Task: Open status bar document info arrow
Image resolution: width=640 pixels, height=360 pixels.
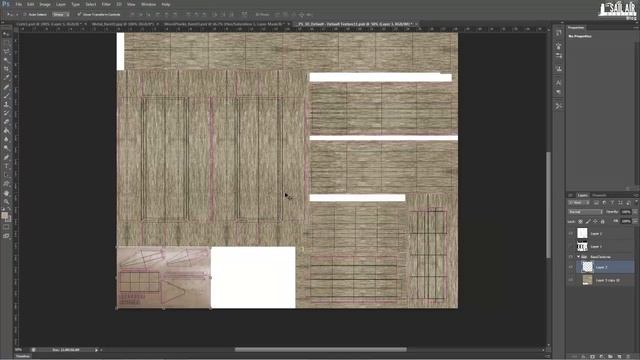Action: click(x=96, y=350)
